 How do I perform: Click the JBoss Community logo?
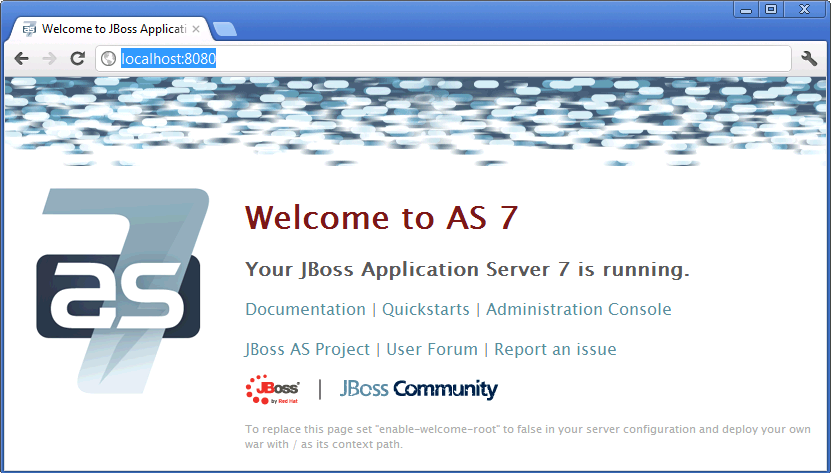(x=418, y=389)
